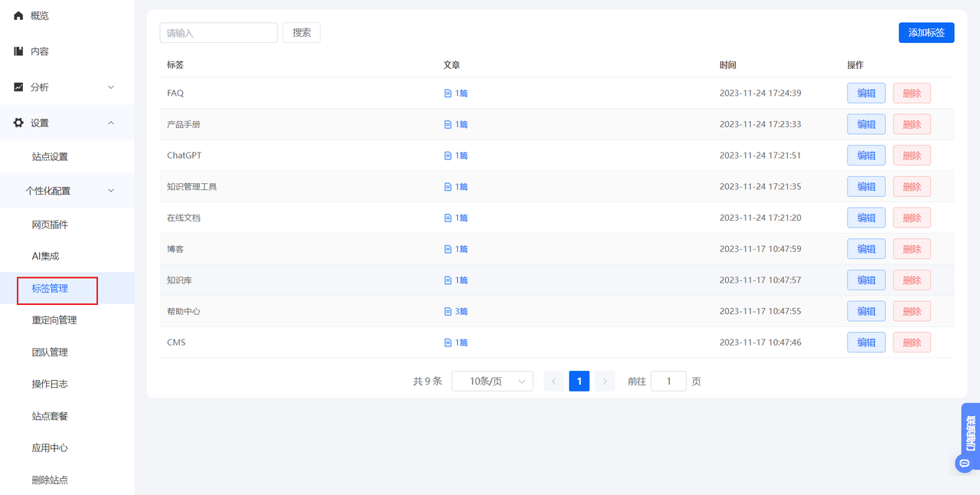Click the document icon in ChatGPT row
980x495 pixels.
pyautogui.click(x=448, y=156)
